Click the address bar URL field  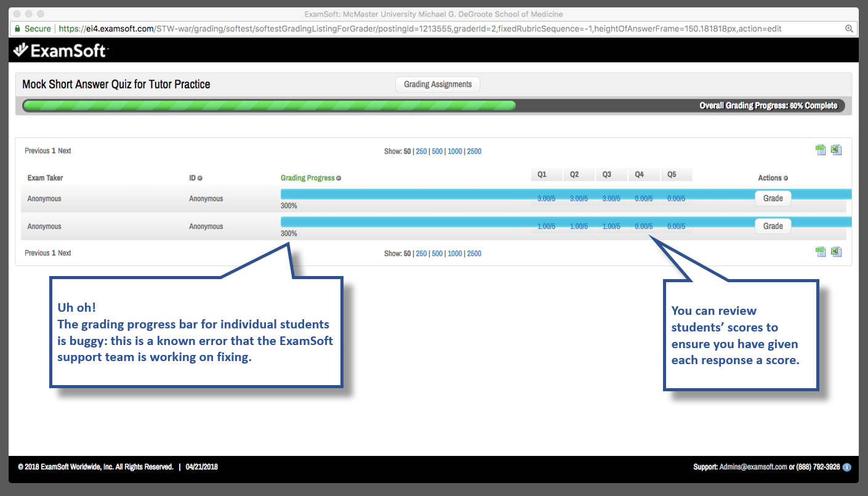point(433,29)
